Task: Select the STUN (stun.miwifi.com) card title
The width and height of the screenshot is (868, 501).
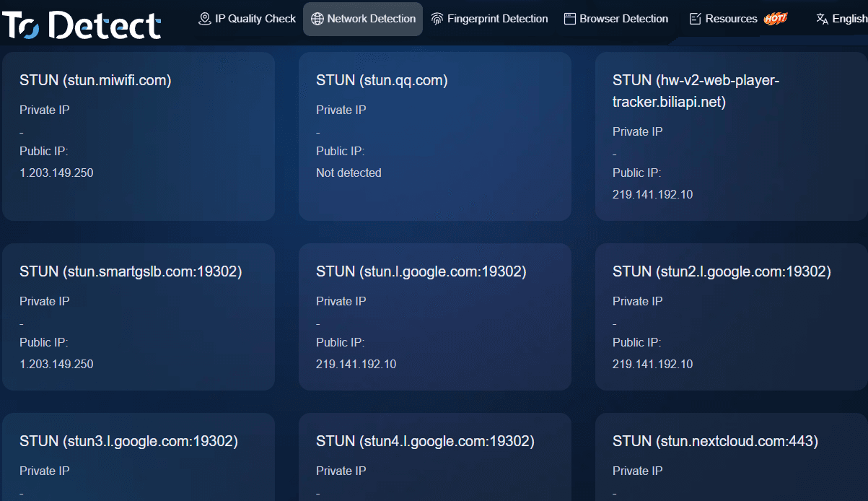Action: [x=95, y=80]
